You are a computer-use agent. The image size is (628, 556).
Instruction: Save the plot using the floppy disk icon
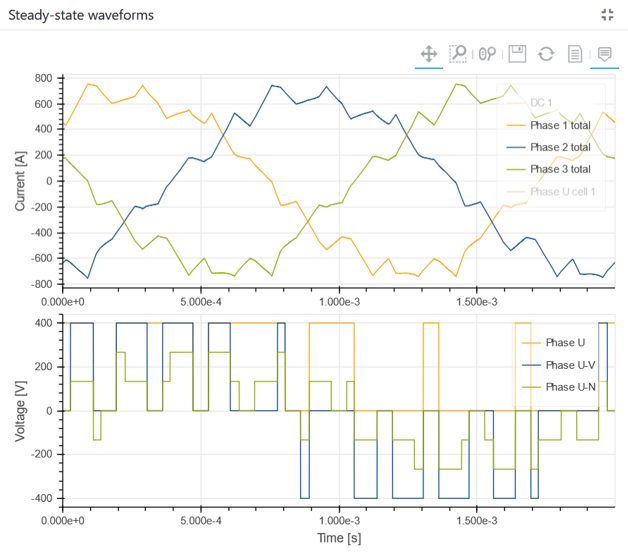517,53
